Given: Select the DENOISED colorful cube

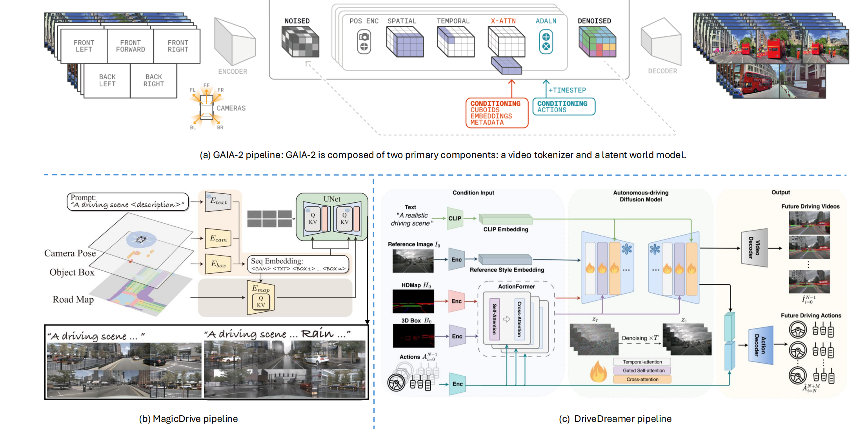Looking at the screenshot, I should [597, 43].
